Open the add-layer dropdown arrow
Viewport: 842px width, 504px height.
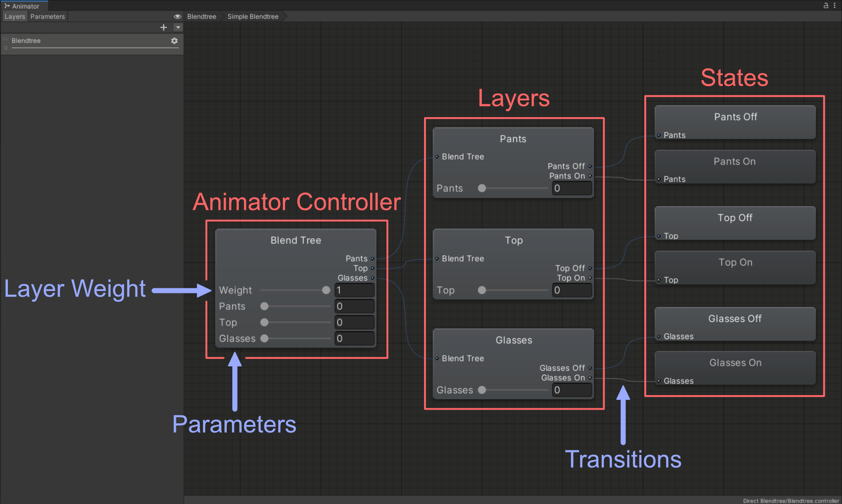click(178, 28)
